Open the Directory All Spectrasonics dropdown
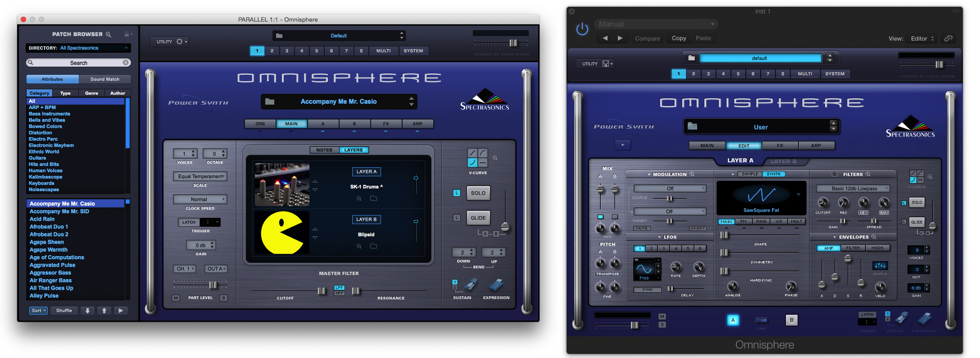The width and height of the screenshot is (980, 358). pyautogui.click(x=78, y=48)
